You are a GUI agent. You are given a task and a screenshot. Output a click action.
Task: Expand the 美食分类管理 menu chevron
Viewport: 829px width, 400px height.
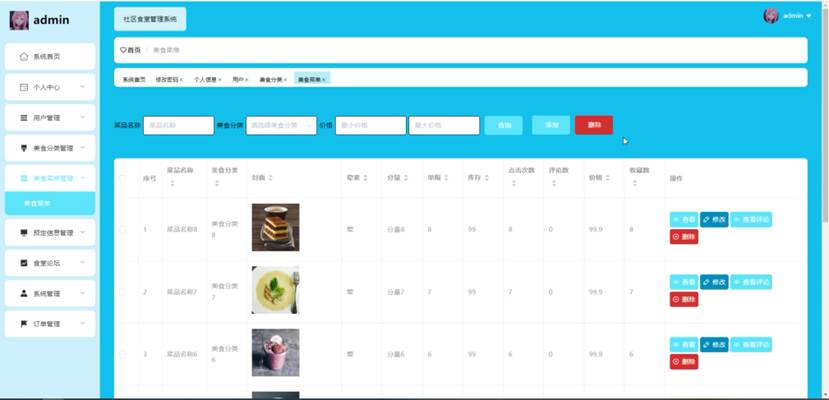[82, 148]
